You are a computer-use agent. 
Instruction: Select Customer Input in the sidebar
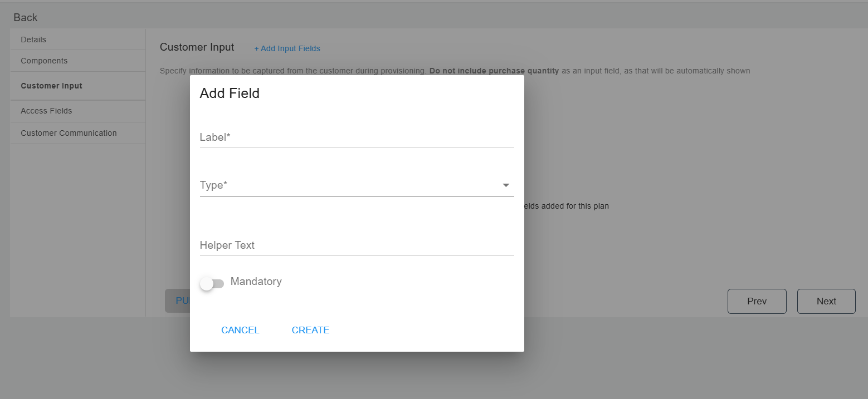[51, 86]
